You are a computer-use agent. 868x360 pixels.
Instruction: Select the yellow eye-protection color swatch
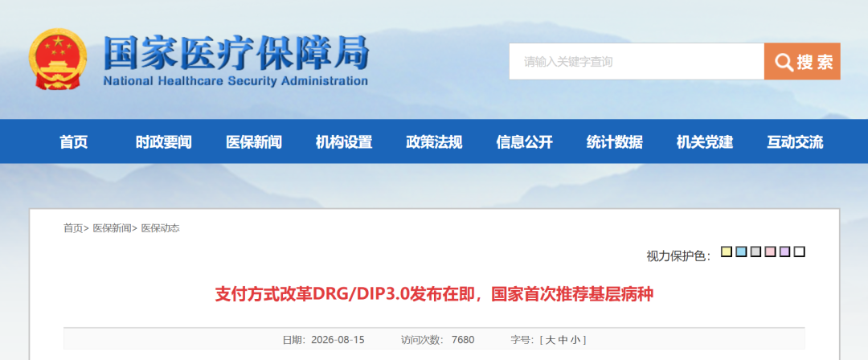727,252
